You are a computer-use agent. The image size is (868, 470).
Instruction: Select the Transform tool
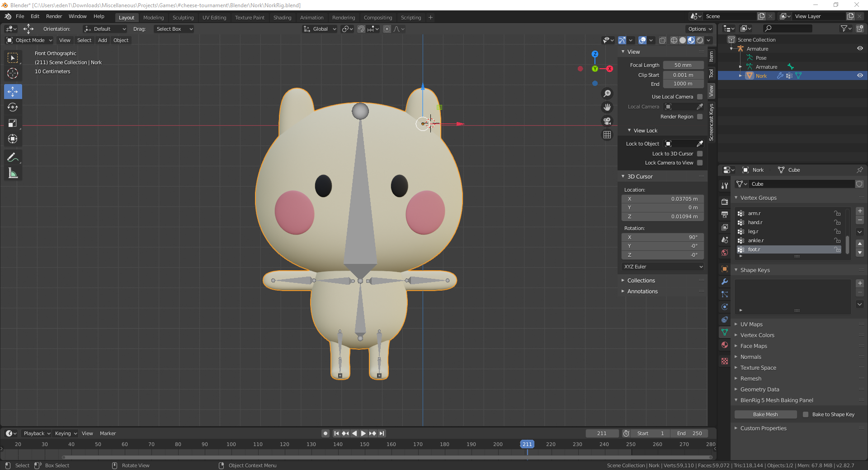coord(13,139)
